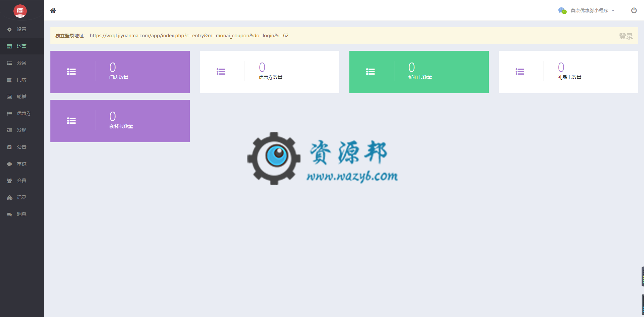
Task: Click the red coupon app logo
Action: (20, 11)
